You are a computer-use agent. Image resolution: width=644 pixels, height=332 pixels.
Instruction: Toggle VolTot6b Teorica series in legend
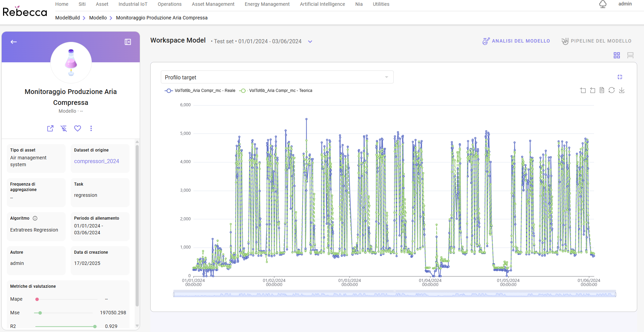(x=275, y=91)
